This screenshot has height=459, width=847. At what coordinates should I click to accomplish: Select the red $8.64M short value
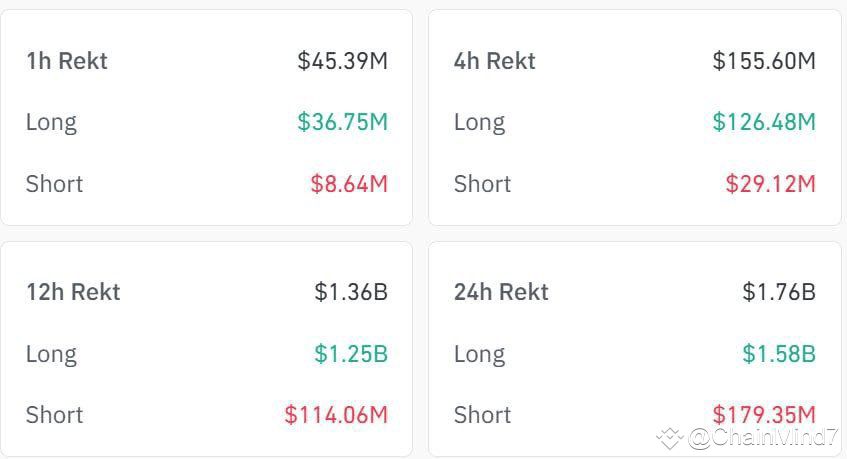(x=349, y=184)
